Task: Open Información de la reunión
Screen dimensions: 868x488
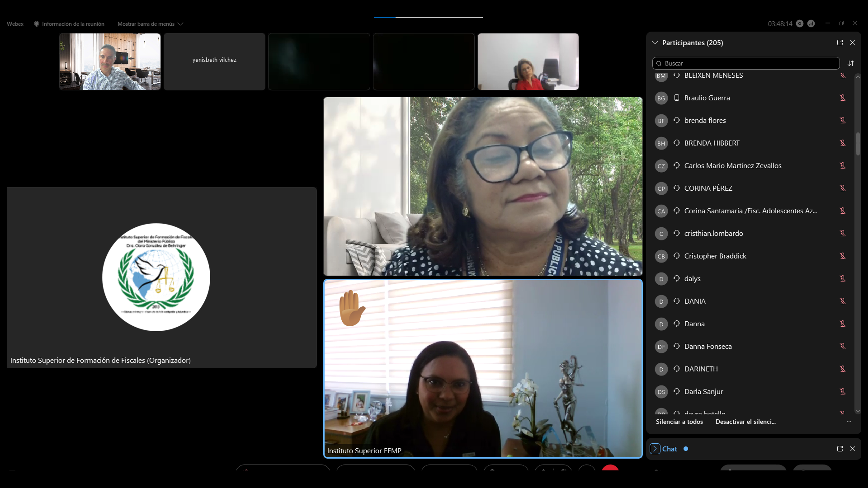Action: point(73,24)
